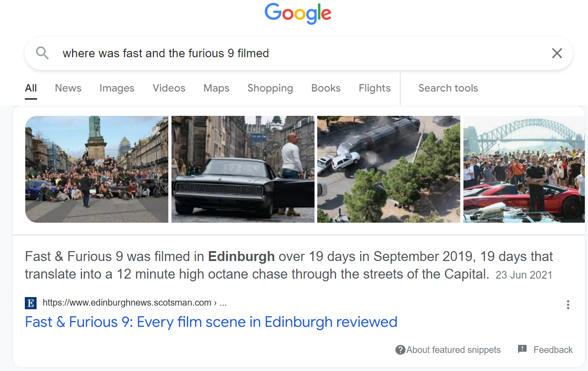Open the Edinburgh crowd group photo thumbnail

coord(97,169)
